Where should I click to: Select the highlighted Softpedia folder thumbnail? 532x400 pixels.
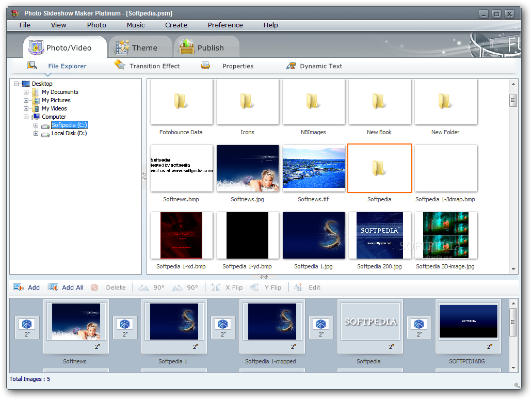click(380, 168)
